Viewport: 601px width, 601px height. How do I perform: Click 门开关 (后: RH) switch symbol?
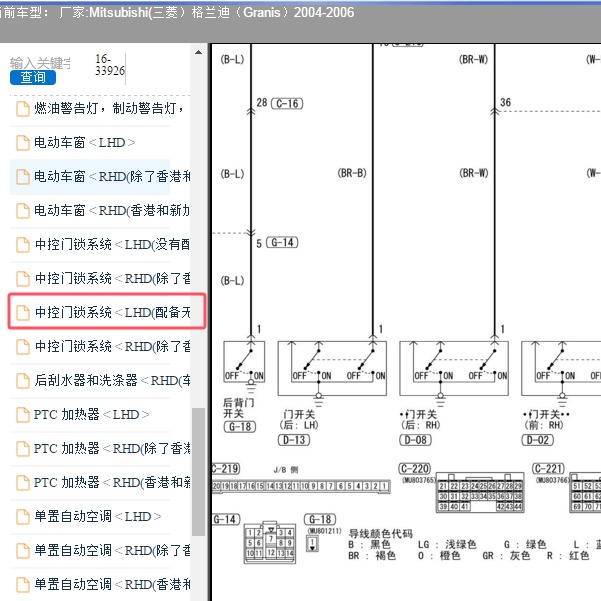454,368
